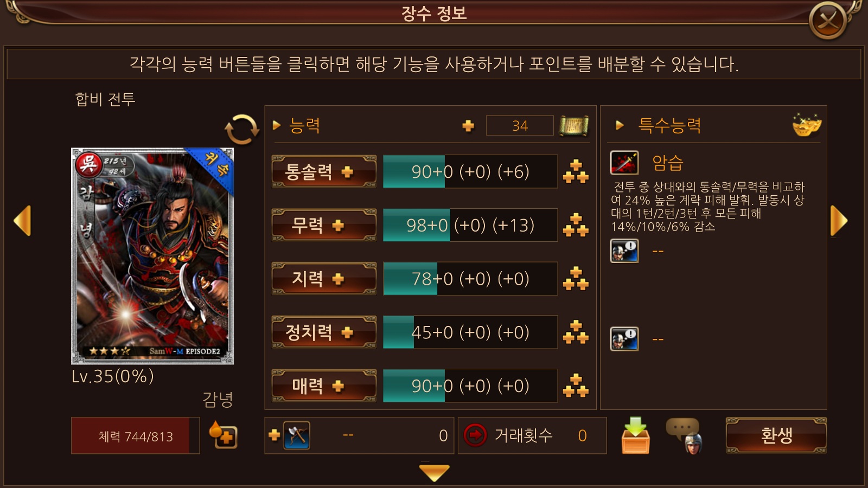Click the triple plus beside 지력 stat

[x=576, y=279]
